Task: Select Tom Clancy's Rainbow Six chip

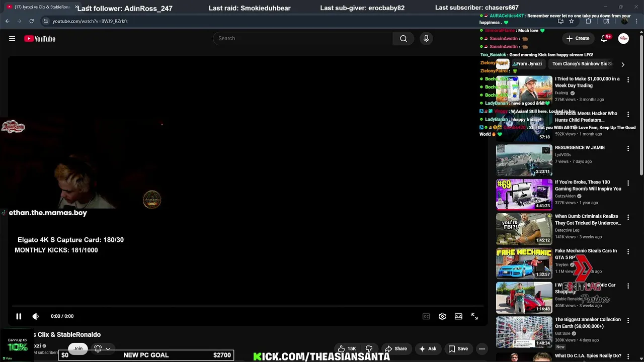Action: (582, 64)
